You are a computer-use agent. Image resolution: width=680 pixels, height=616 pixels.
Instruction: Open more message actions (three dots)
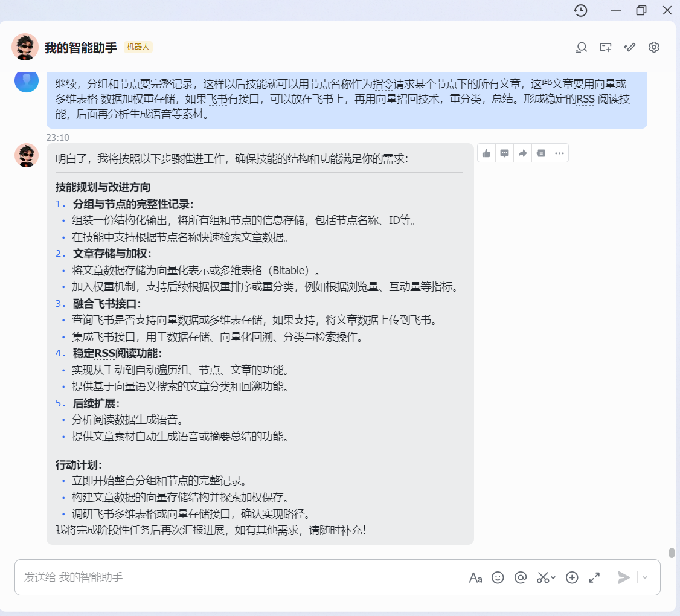pos(559,153)
